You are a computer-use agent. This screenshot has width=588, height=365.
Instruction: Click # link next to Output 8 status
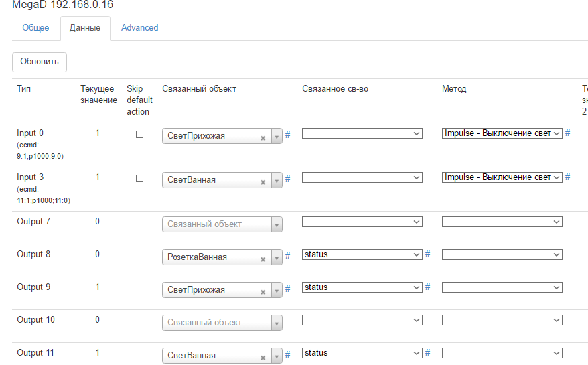428,254
